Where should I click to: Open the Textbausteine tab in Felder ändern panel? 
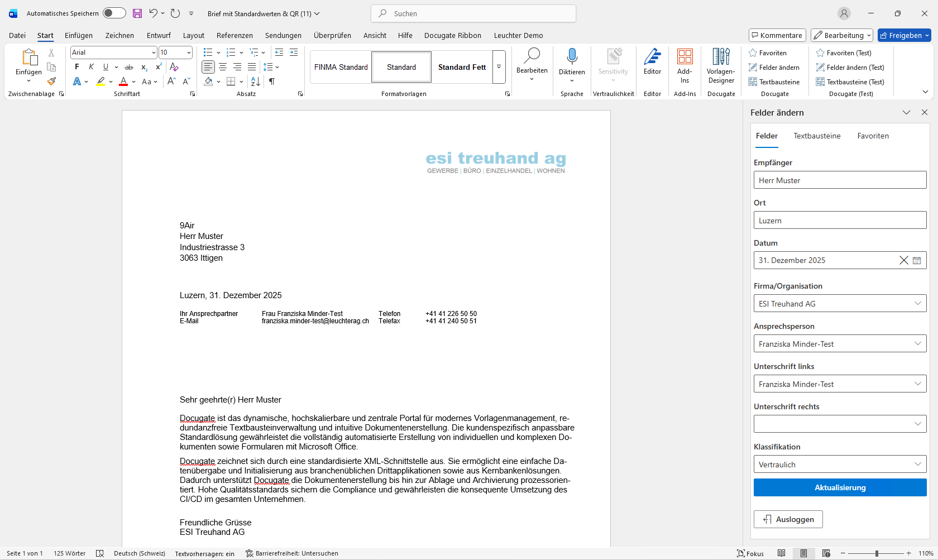[x=817, y=136]
